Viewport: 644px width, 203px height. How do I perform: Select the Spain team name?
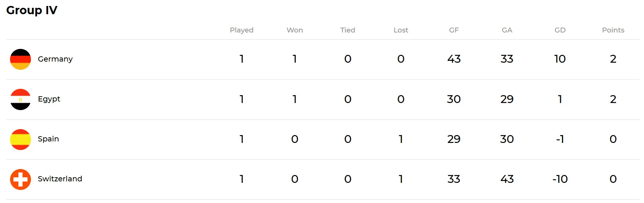(48, 139)
